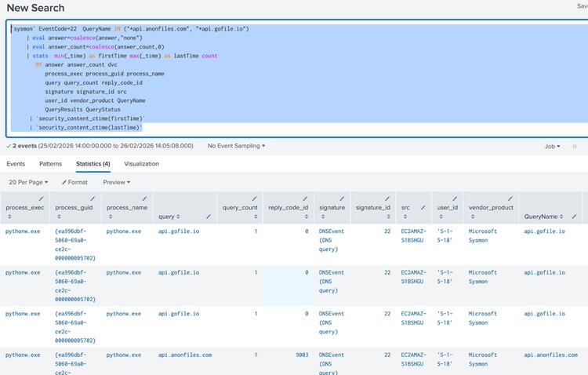The height and width of the screenshot is (375, 588).
Task: Edit the query_count column using pencil icon
Action: click(x=255, y=199)
